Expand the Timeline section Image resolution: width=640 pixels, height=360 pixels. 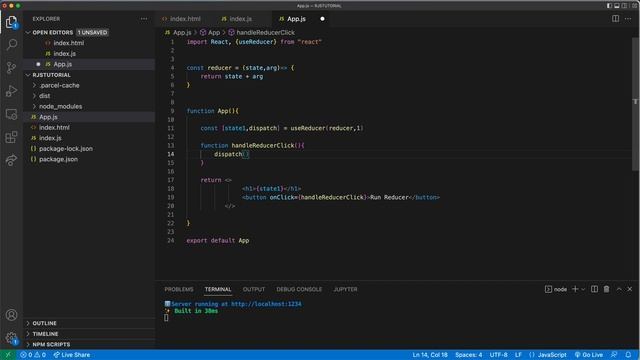click(45, 334)
